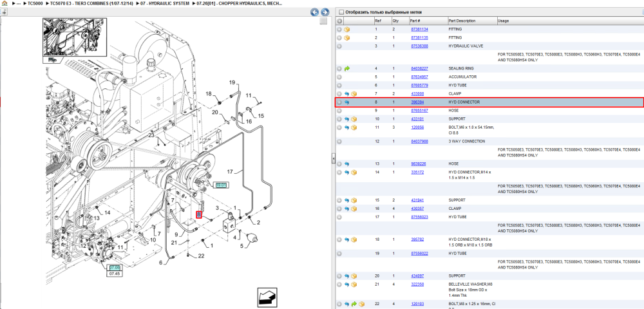This screenshot has height=309, width=644.
Task: Click the box icon on CLAMP 433008 row
Action: [354, 94]
